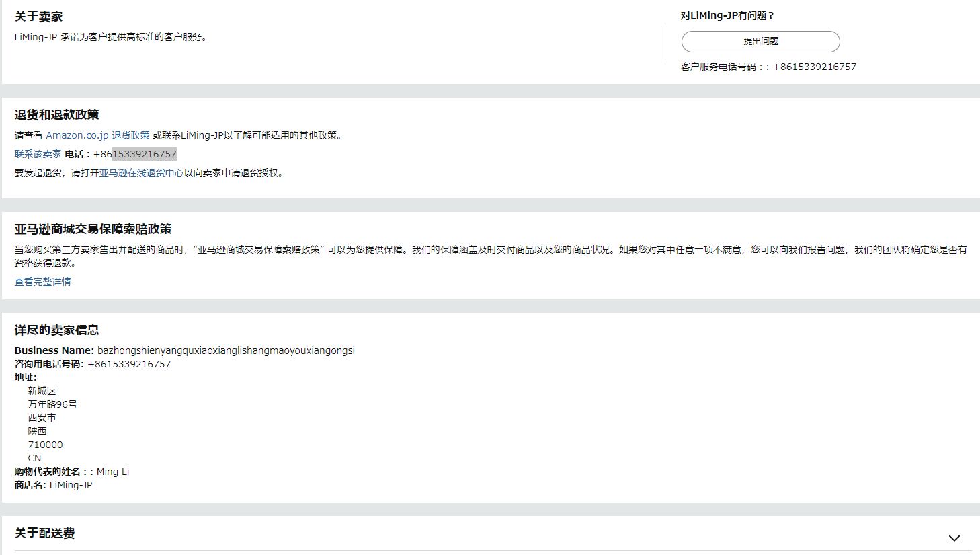
Task: Click the representative name Ming Li
Action: point(113,472)
